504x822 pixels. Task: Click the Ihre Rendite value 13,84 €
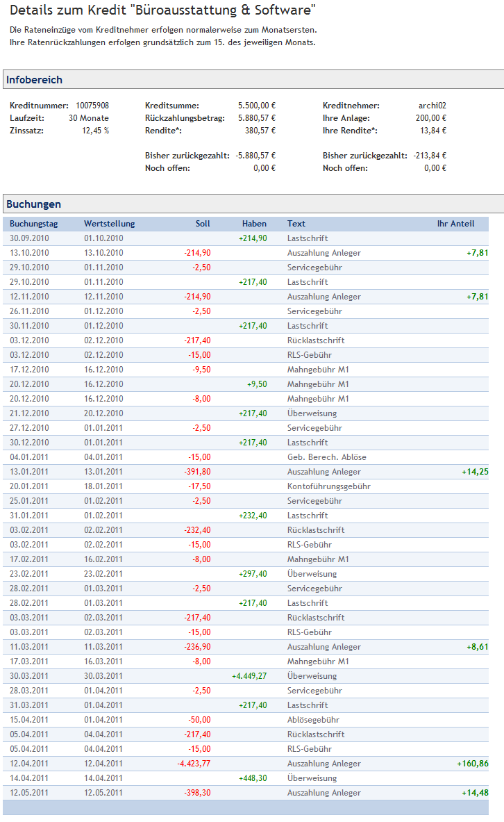[x=435, y=131]
